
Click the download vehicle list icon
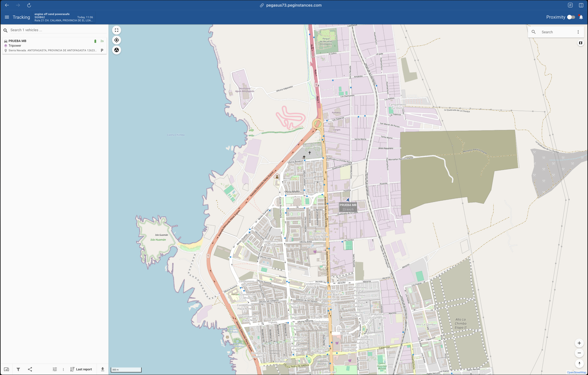(102, 369)
